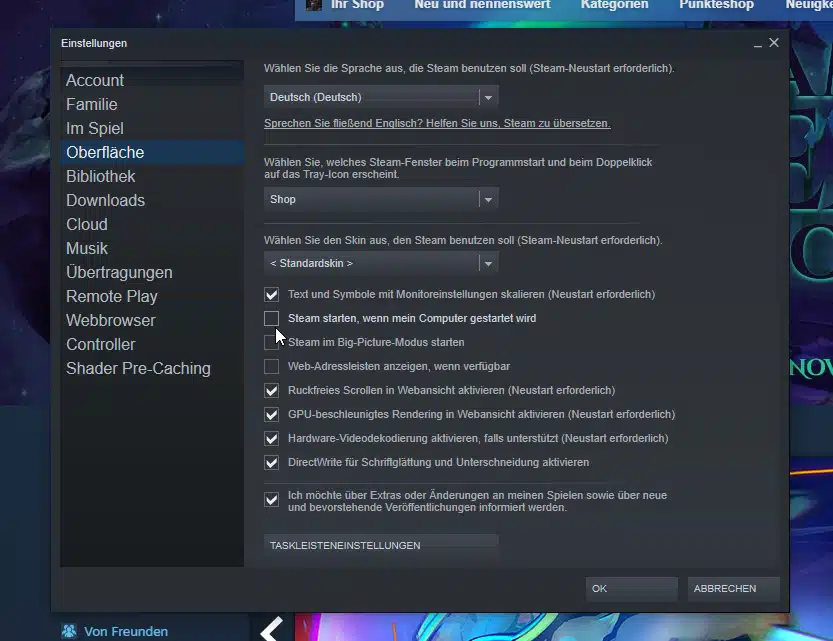
Task: Click the arrow of the Shop dropdown
Action: [488, 200]
